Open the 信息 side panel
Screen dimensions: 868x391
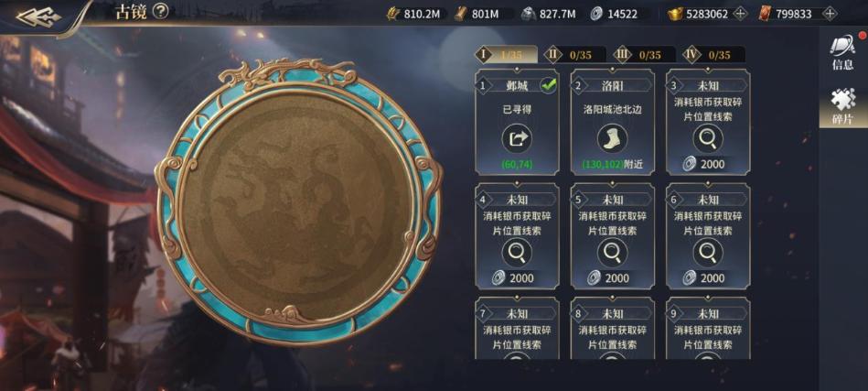click(x=842, y=53)
